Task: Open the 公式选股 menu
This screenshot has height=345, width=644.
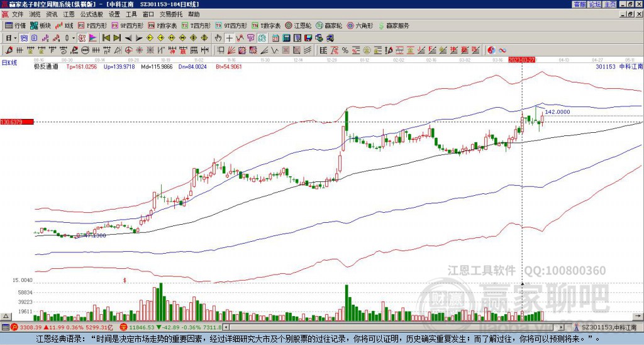Action: pos(91,14)
